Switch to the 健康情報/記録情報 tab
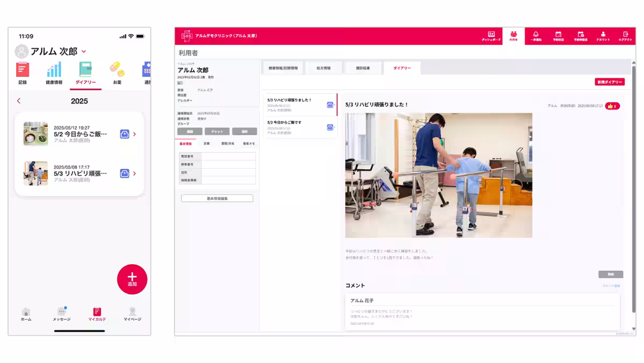 tap(283, 68)
